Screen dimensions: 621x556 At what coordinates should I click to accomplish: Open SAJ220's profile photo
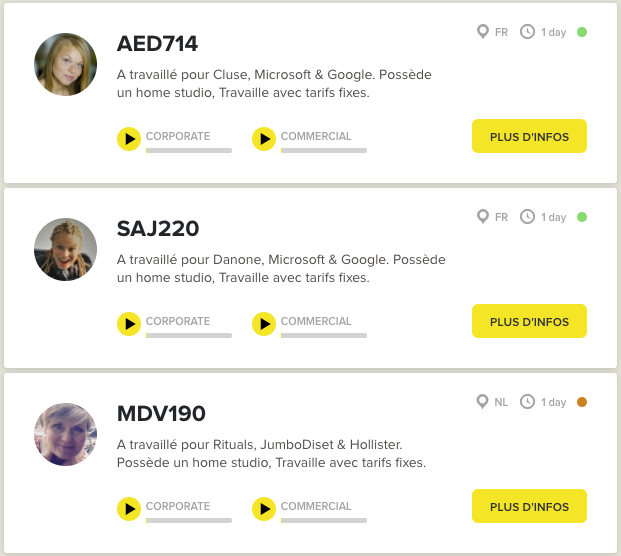coord(65,249)
